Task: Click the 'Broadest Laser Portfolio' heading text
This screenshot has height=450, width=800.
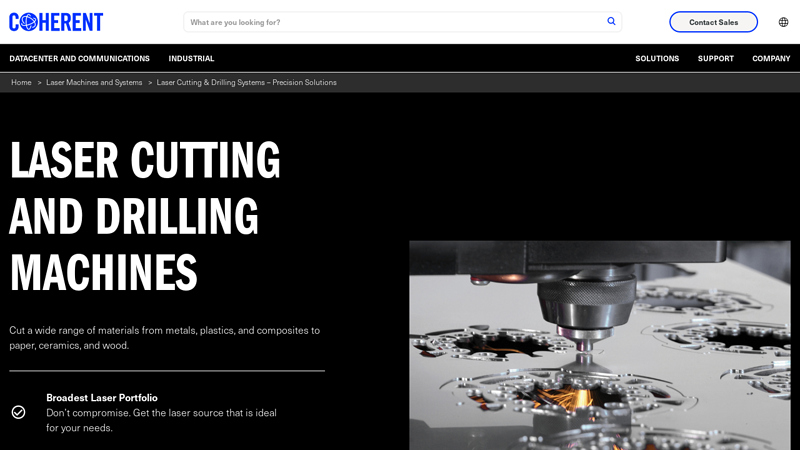Action: (x=102, y=397)
